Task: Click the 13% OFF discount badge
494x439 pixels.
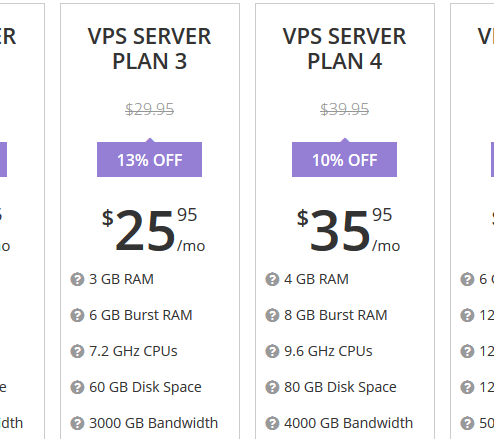Action: tap(149, 159)
